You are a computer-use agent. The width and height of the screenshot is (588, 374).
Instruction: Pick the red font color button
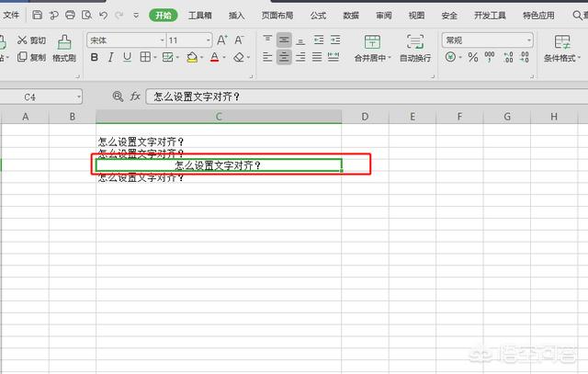click(x=214, y=57)
